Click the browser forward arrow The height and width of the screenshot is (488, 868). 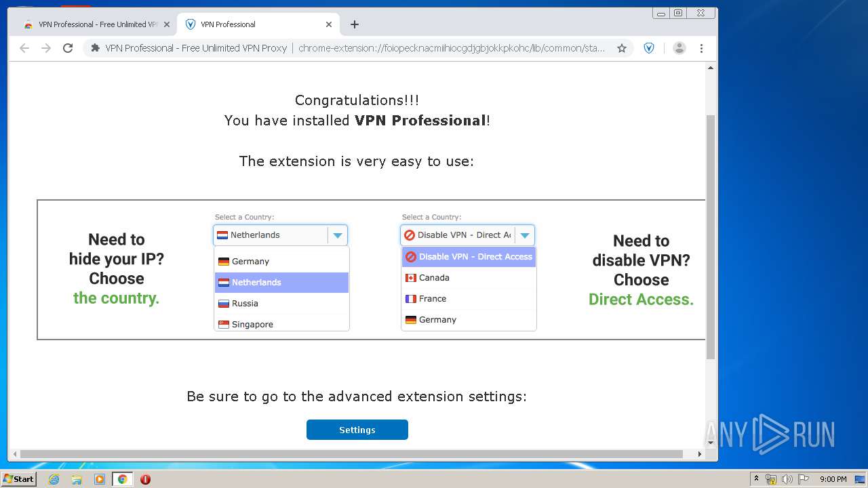[x=46, y=48]
